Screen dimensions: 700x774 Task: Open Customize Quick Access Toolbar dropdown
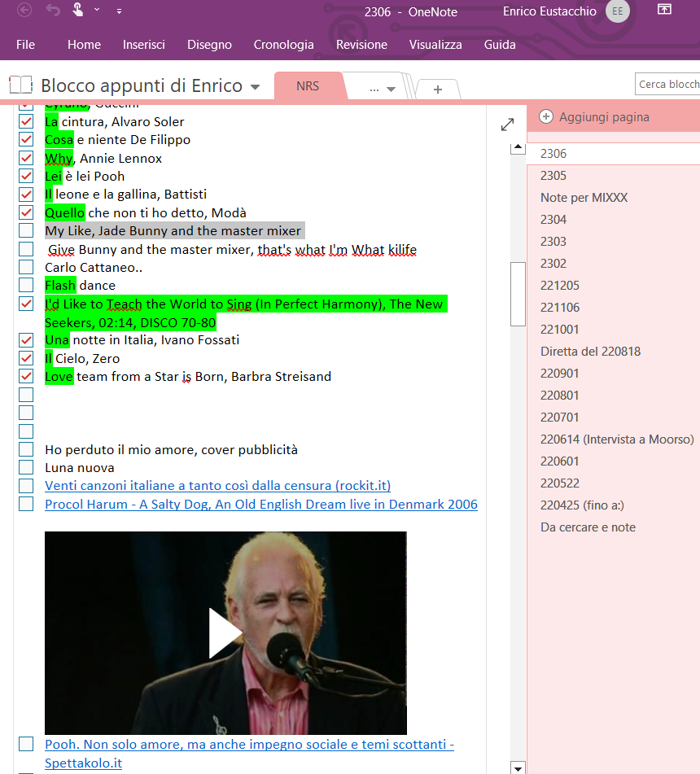click(x=119, y=11)
